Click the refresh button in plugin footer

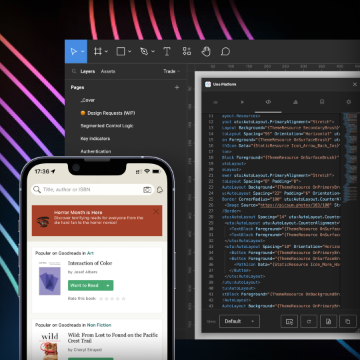[x=309, y=322]
